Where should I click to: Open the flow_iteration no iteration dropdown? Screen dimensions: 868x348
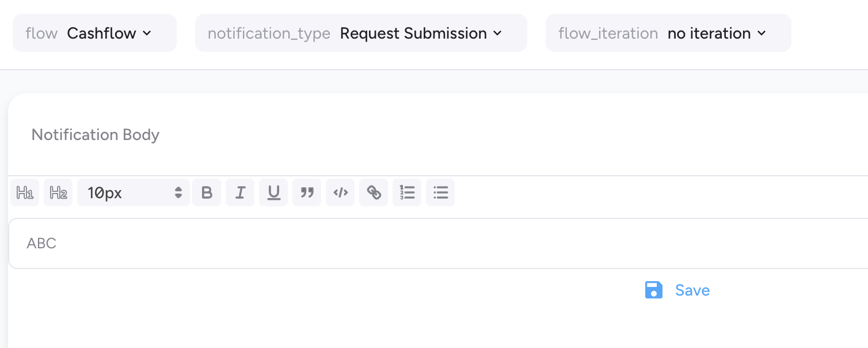coord(668,33)
